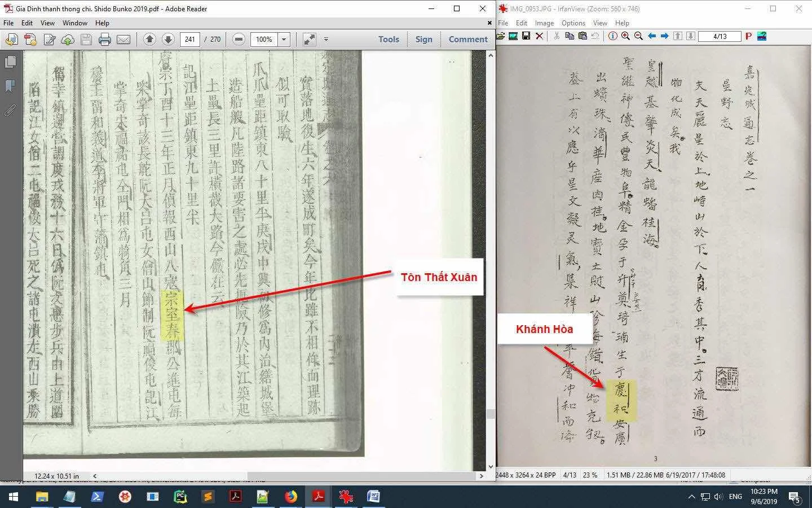Open IrfanView Image menu
This screenshot has height=508, width=812.
coord(544,23)
